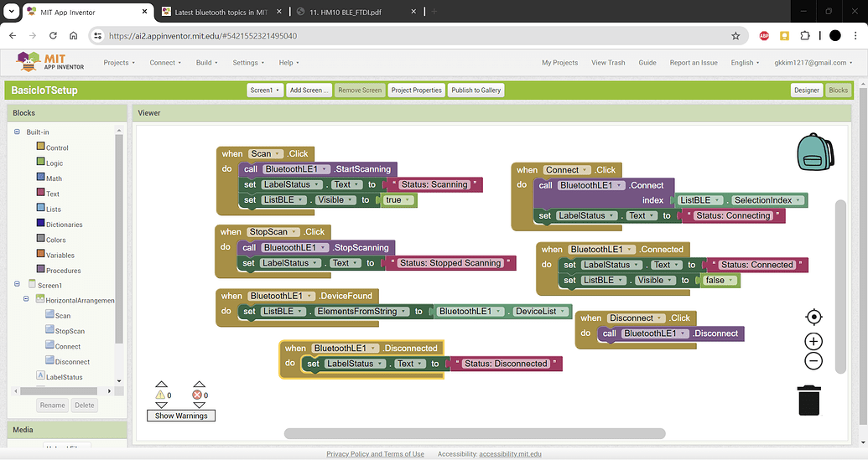Zoom in with the plus icon

click(x=813, y=341)
